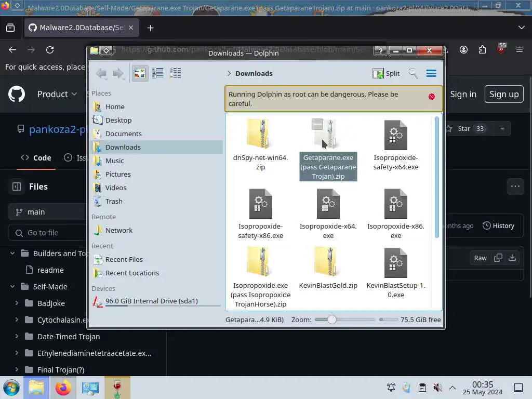
Task: Click GitHub Sign in link
Action: [x=463, y=94]
